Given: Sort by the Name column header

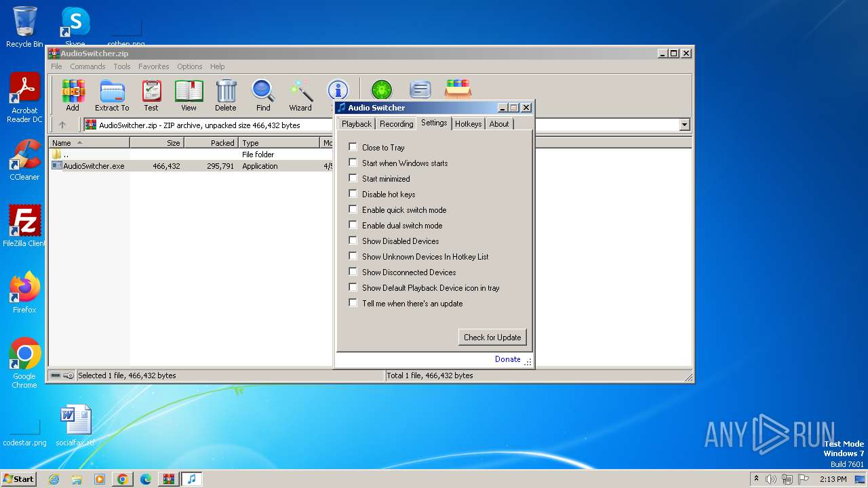Looking at the screenshot, I should click(x=89, y=143).
